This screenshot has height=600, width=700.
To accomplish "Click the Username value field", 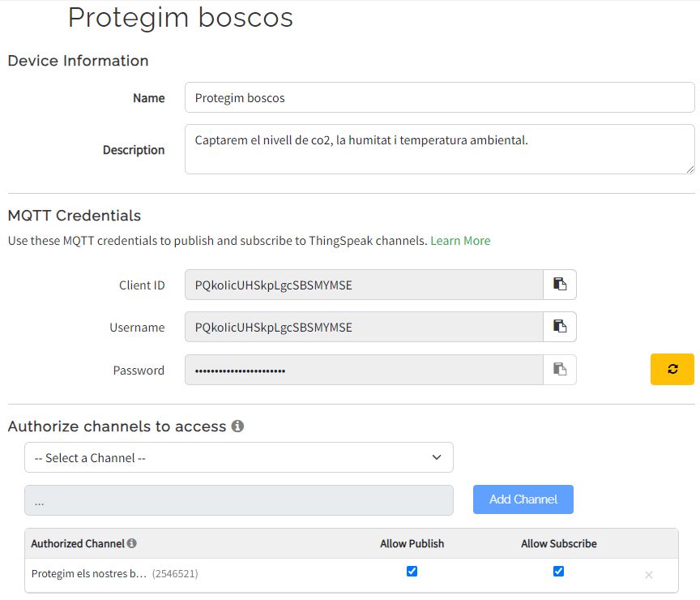I will [x=363, y=327].
